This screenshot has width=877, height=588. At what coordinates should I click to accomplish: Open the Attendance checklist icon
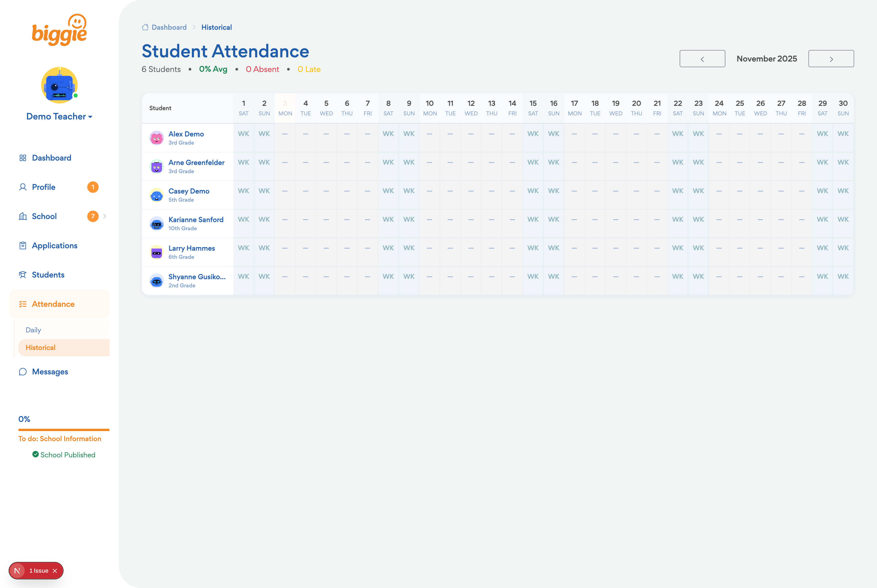[23, 304]
